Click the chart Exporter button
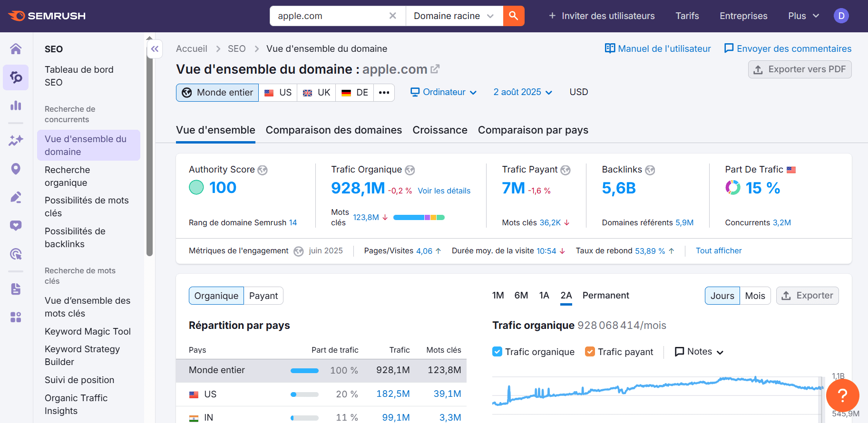 click(x=807, y=296)
